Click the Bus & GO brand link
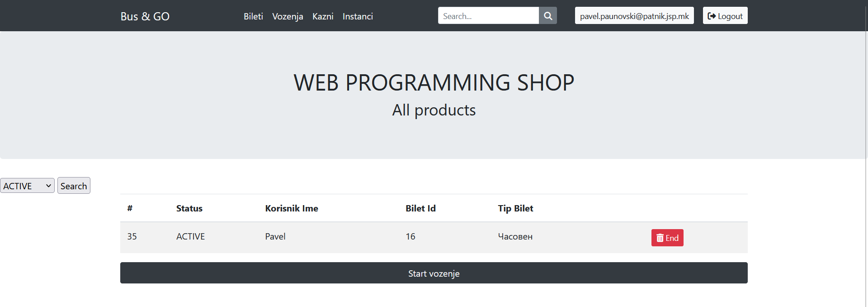Image resolution: width=868 pixels, height=307 pixels. pos(145,16)
